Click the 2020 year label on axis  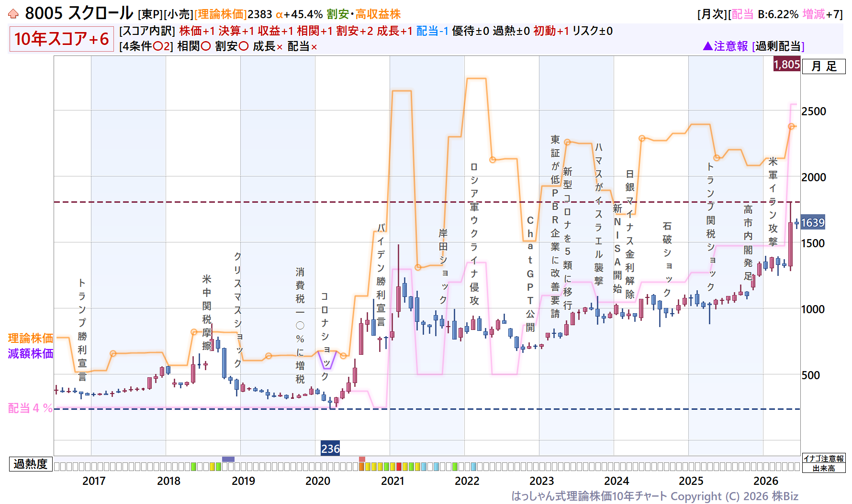point(318,481)
